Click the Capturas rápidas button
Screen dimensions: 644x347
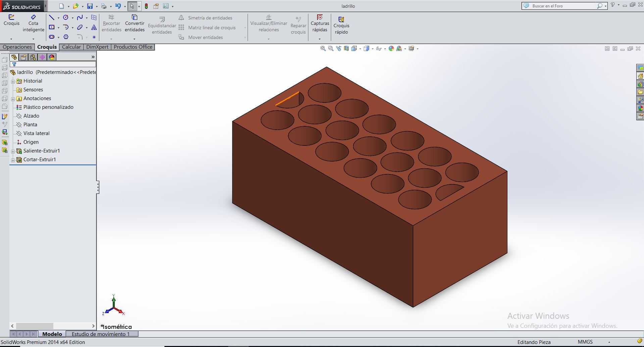(x=320, y=24)
